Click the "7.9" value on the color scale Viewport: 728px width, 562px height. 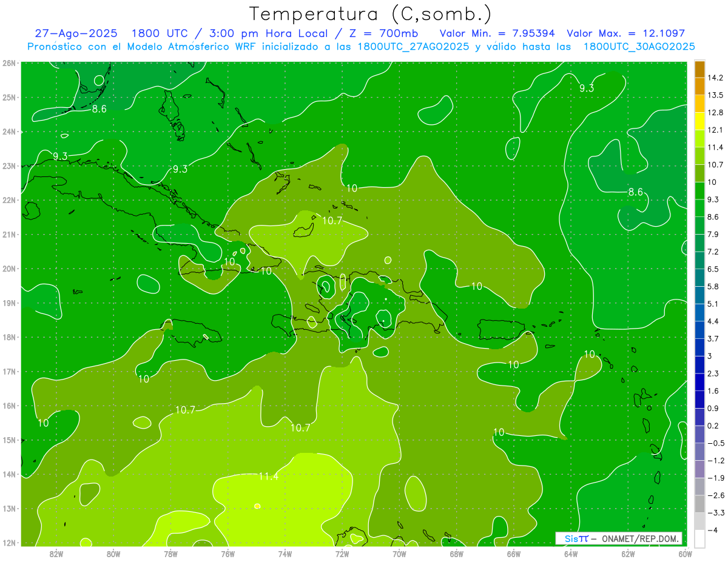713,234
